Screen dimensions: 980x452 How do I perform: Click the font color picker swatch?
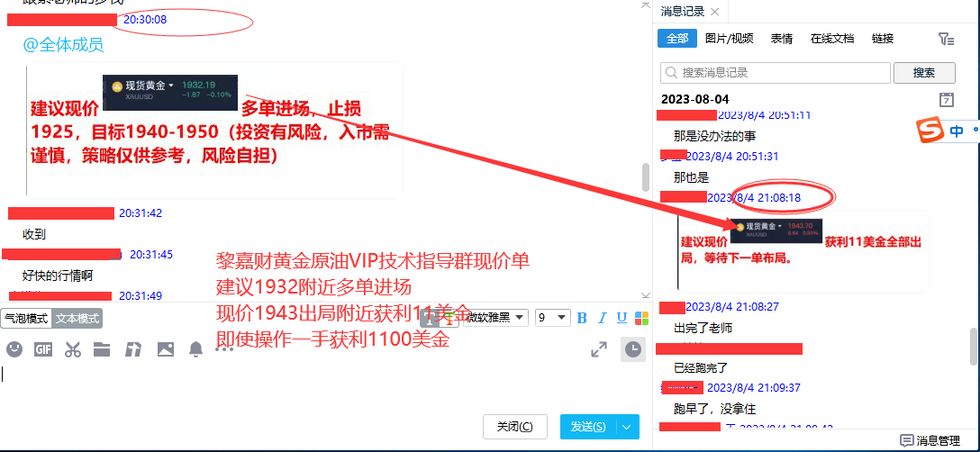click(642, 318)
